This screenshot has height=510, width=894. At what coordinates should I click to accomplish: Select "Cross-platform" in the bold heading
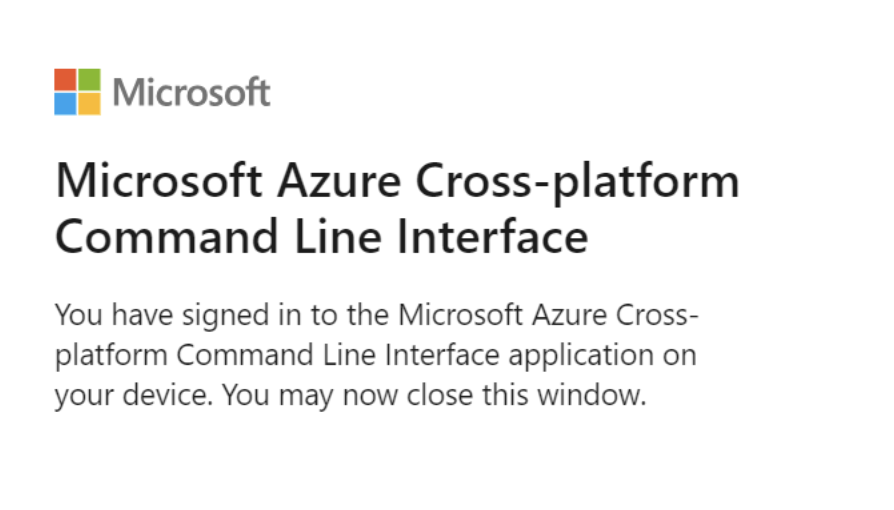pyautogui.click(x=577, y=183)
